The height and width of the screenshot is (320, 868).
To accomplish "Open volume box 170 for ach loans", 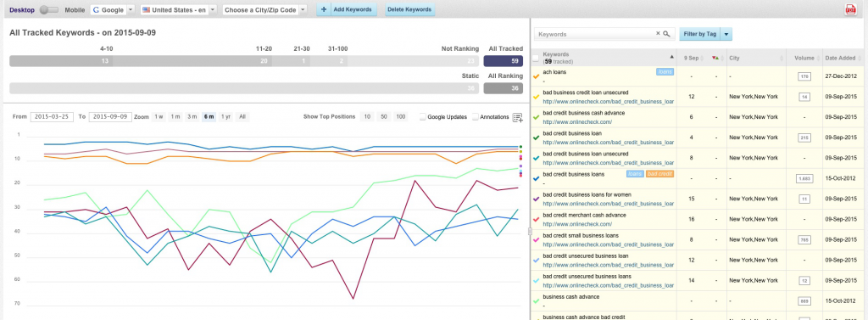I will tap(804, 76).
